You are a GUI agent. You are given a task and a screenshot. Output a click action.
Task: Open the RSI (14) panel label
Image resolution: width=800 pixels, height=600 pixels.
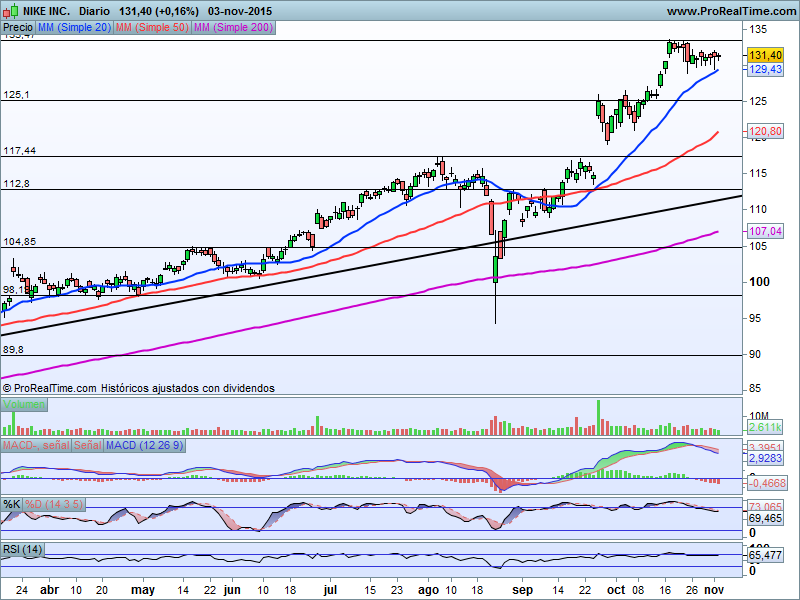click(22, 549)
